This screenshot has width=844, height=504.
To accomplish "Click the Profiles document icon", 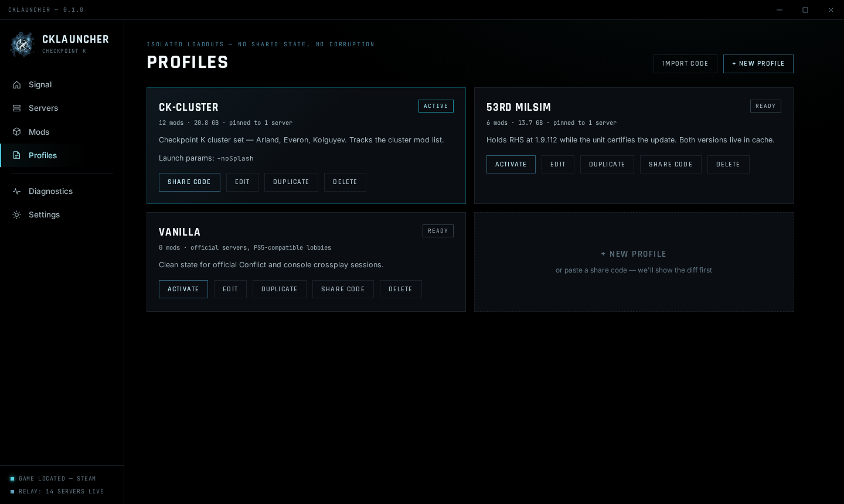I will pos(17,155).
